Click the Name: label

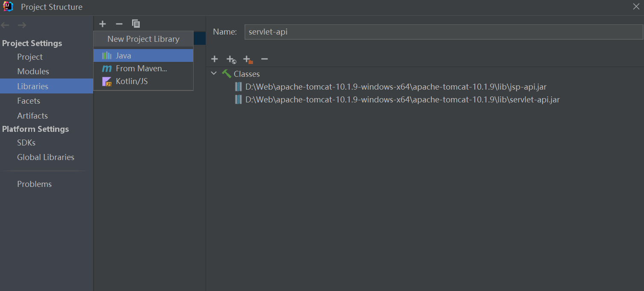[225, 32]
